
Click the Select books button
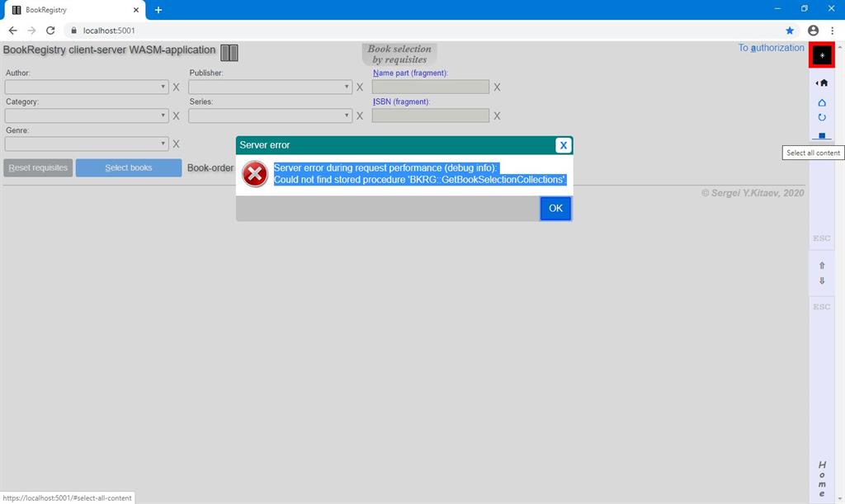[128, 167]
